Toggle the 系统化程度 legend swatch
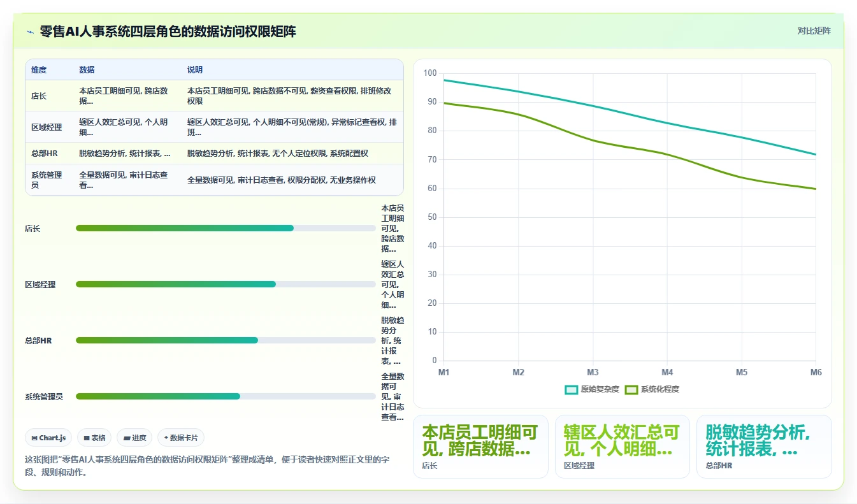 click(x=631, y=389)
